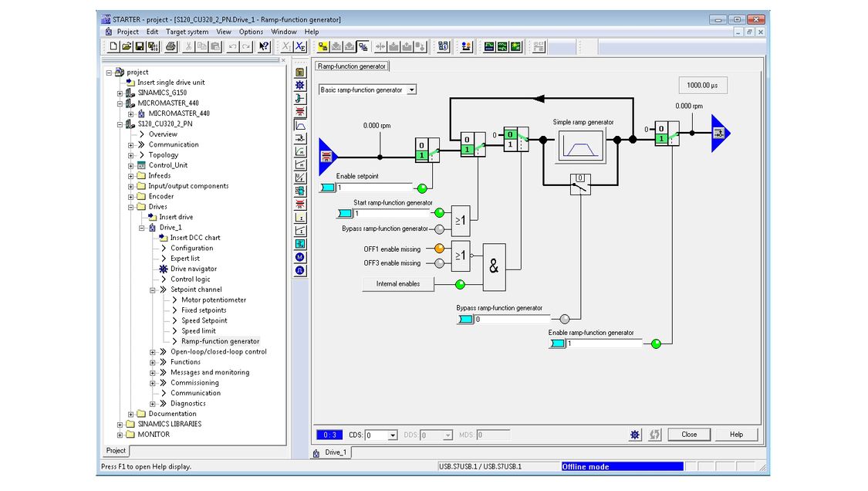Open the Project menu
Screen dimensions: 868x491
(127, 32)
